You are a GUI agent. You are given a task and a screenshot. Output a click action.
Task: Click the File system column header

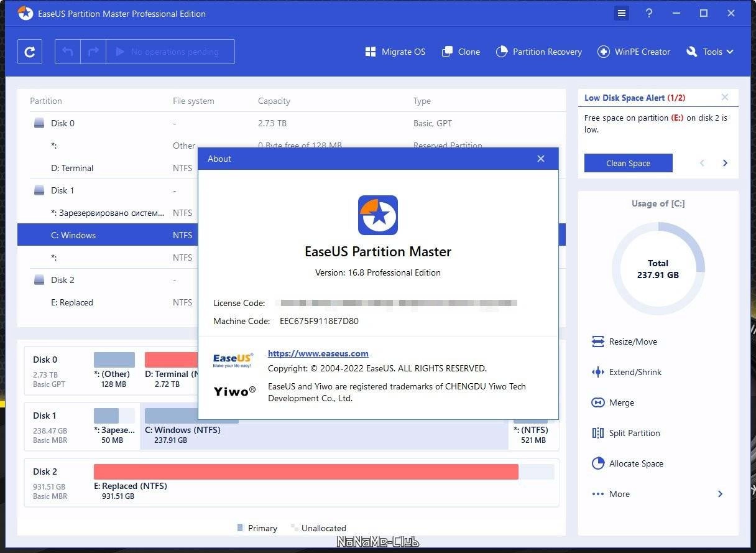point(193,101)
